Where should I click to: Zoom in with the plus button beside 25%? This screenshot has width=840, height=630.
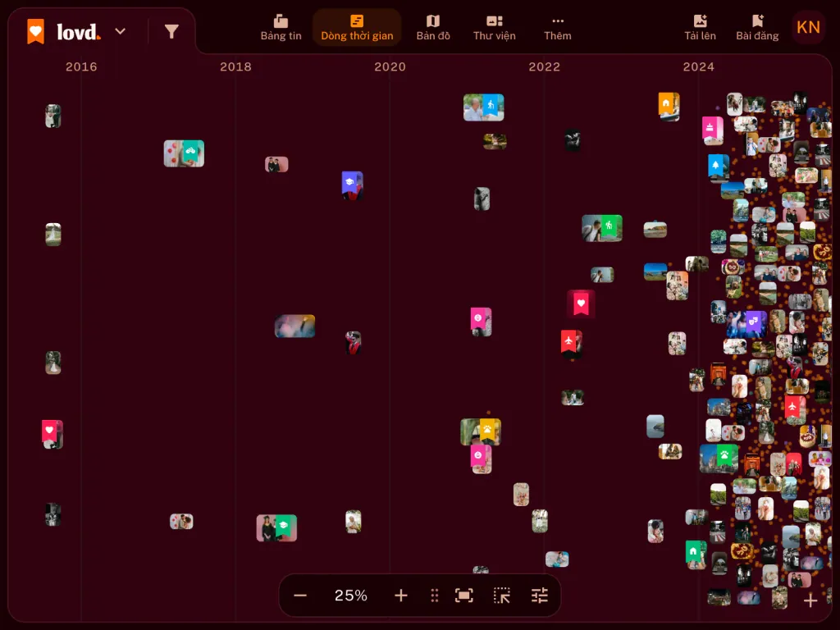click(400, 596)
